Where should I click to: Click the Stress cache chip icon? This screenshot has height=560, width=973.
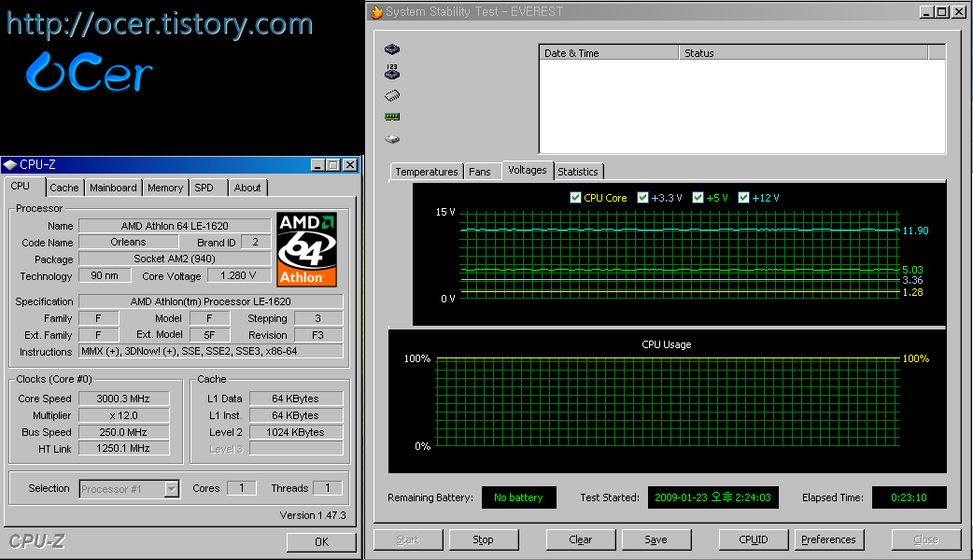point(392,95)
